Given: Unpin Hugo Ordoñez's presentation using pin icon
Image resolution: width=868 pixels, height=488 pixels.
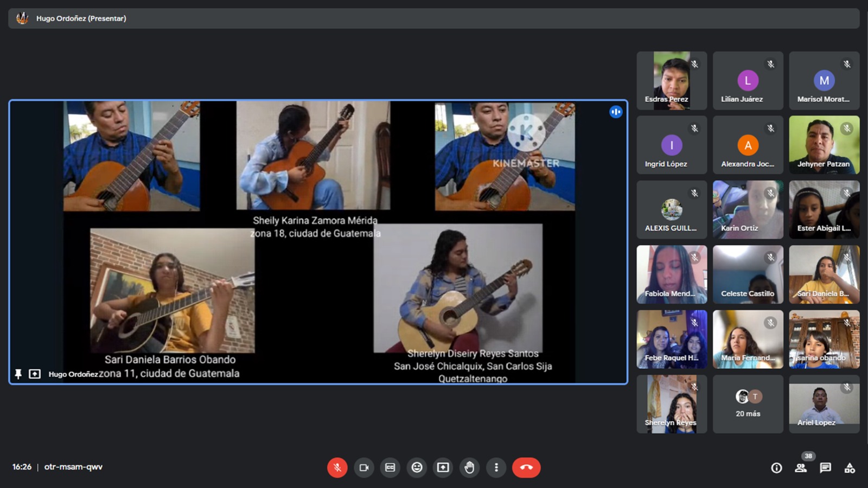Looking at the screenshot, I should (x=18, y=374).
